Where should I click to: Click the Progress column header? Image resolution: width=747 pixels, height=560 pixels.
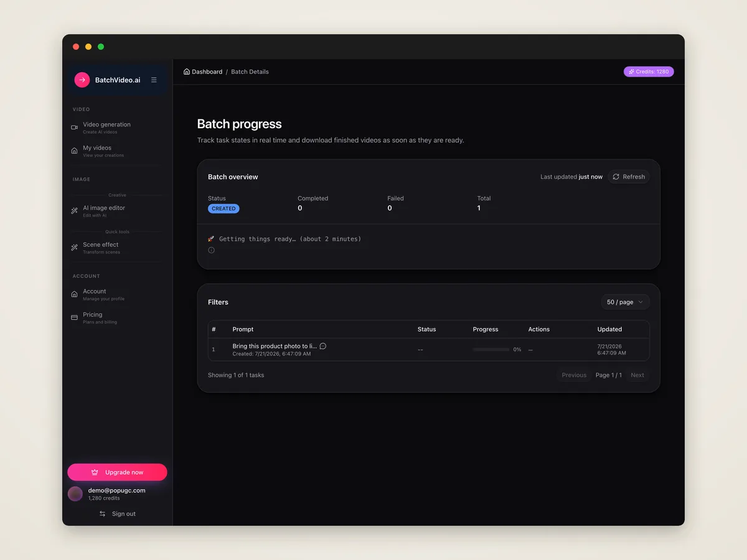tap(486, 329)
